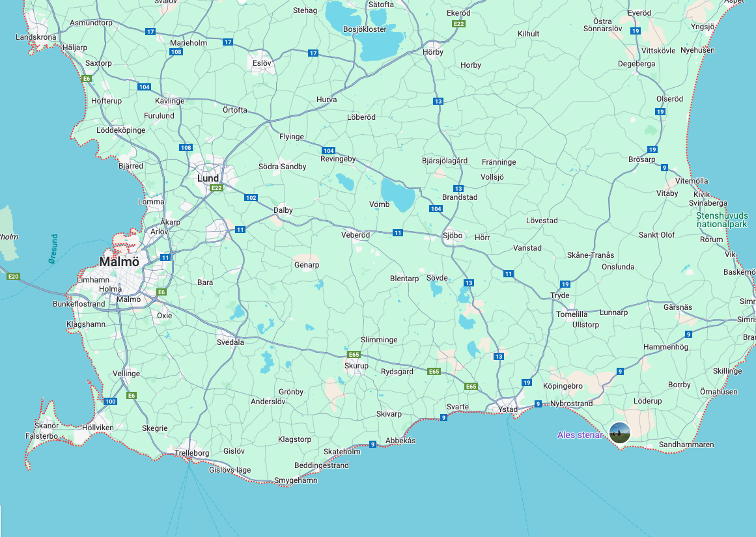This screenshot has width=756, height=537.
Task: Open the Ales stenar photo thumbnail
Action: coord(619,433)
